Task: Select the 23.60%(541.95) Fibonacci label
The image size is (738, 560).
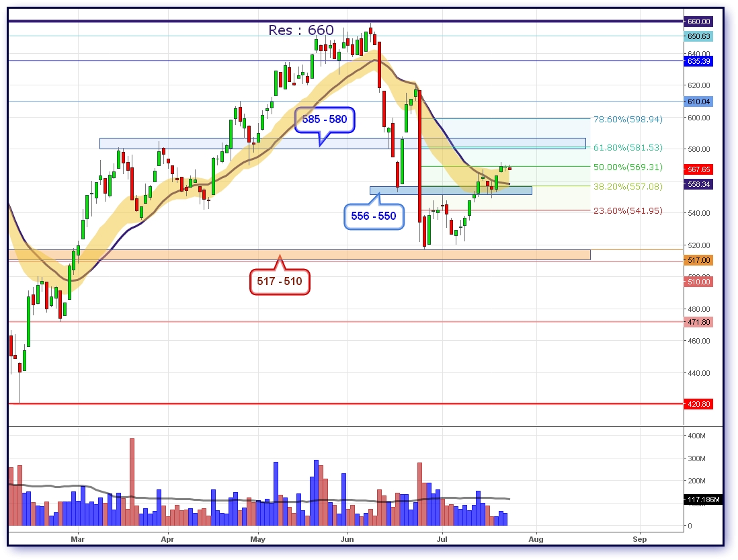Action: [628, 210]
